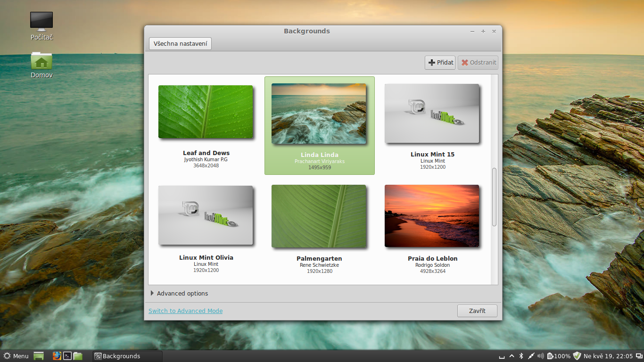Select the Leaf and Dews wallpaper
Image resolution: width=644 pixels, height=362 pixels.
206,112
